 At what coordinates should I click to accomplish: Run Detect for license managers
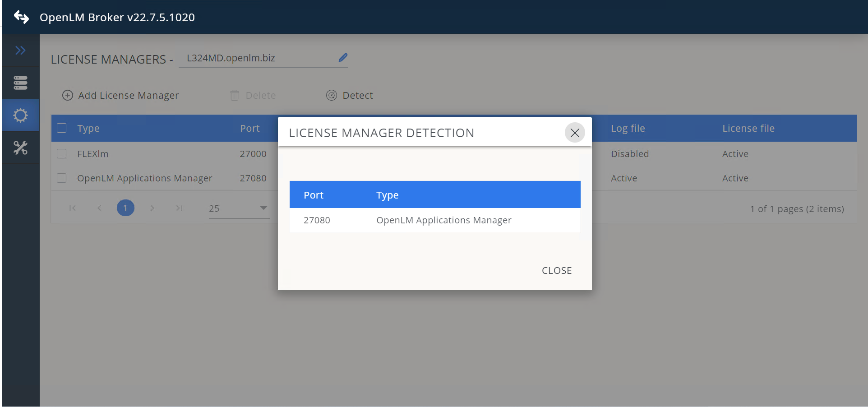click(x=350, y=95)
